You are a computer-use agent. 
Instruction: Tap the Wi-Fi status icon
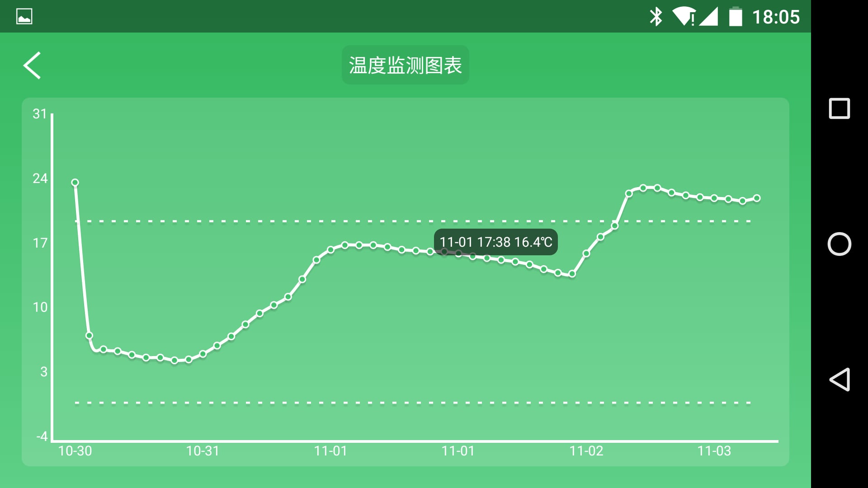click(684, 17)
